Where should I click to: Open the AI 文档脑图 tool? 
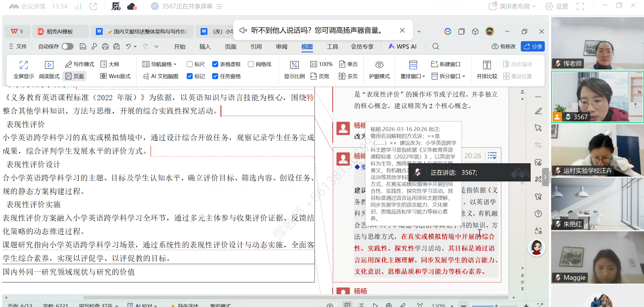point(160,76)
